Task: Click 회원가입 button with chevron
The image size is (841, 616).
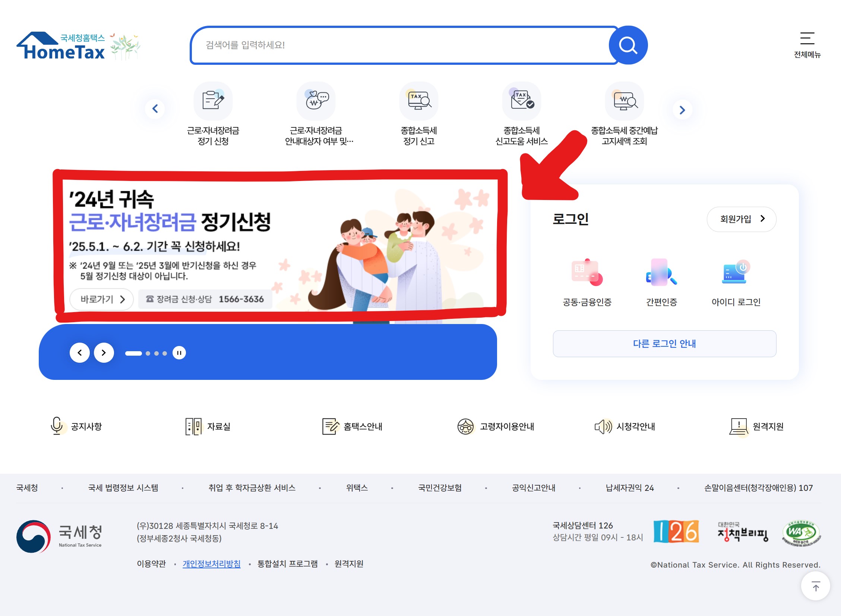Action: [x=741, y=219]
